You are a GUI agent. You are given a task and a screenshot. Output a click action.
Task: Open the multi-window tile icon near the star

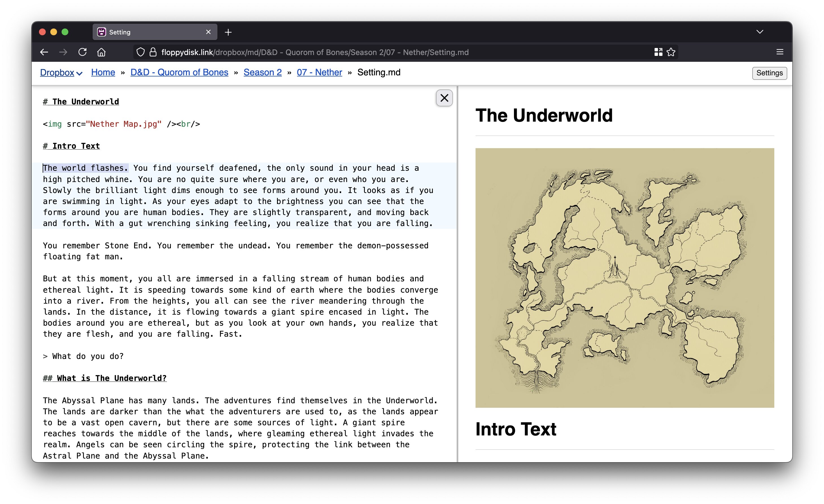659,52
